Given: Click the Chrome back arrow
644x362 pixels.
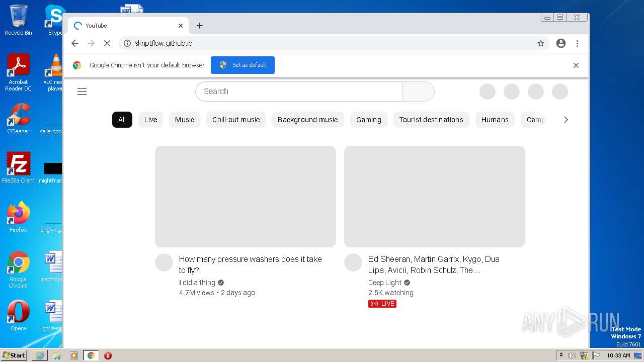Looking at the screenshot, I should click(75, 43).
